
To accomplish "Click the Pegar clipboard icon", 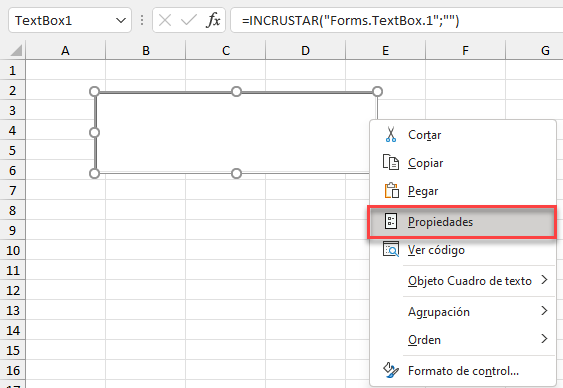I will (x=391, y=191).
